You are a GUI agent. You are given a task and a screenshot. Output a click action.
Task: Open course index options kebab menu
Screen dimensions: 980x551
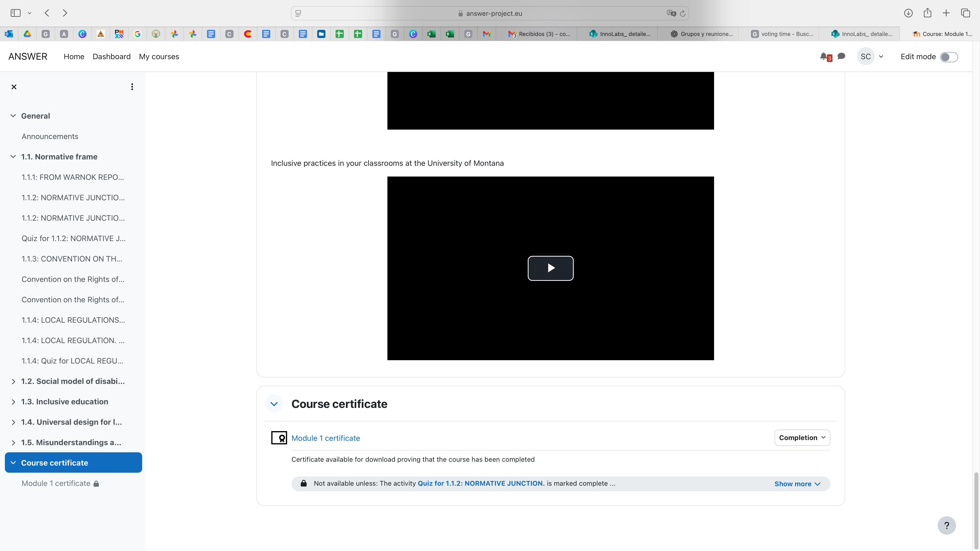[x=132, y=87]
